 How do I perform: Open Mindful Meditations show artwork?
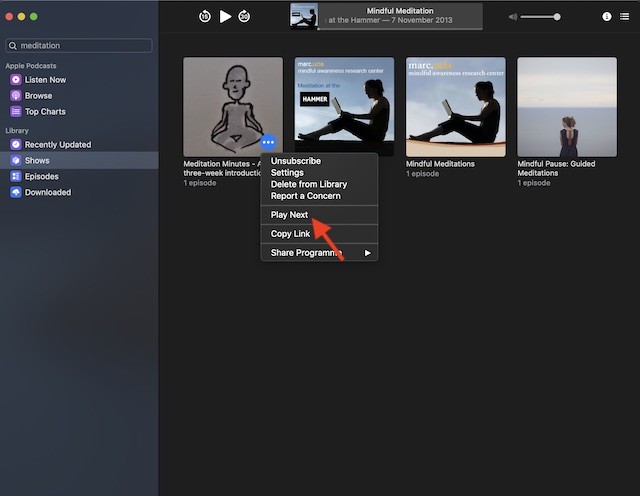pyautogui.click(x=456, y=107)
